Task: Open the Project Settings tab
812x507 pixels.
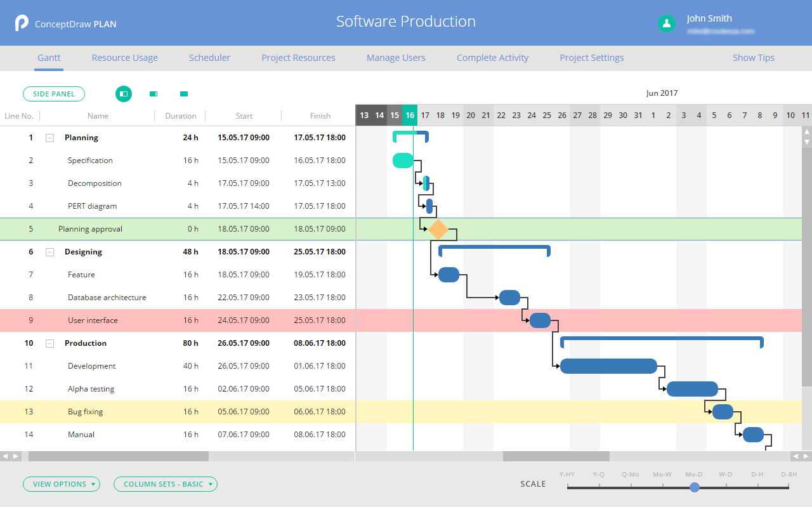Action: coord(591,58)
